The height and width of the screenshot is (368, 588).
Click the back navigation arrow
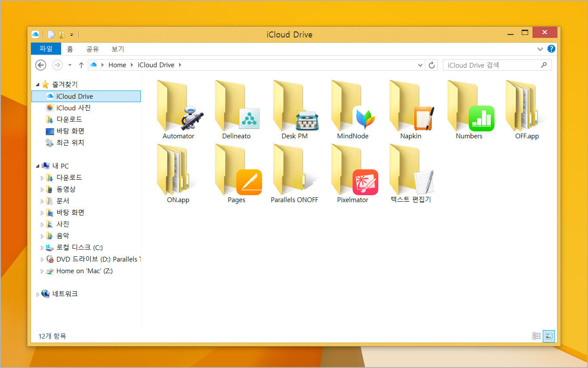click(40, 65)
